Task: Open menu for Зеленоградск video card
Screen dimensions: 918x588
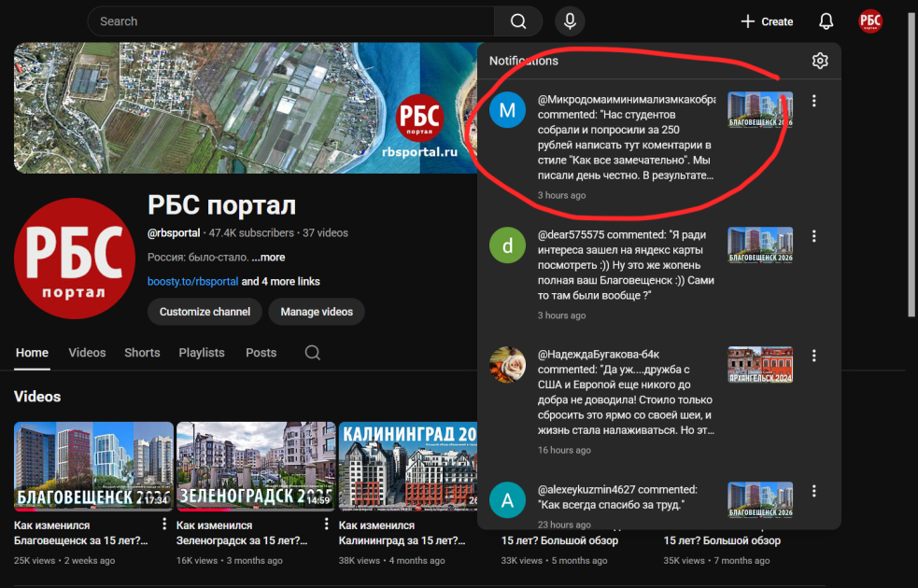Action: pyautogui.click(x=326, y=524)
